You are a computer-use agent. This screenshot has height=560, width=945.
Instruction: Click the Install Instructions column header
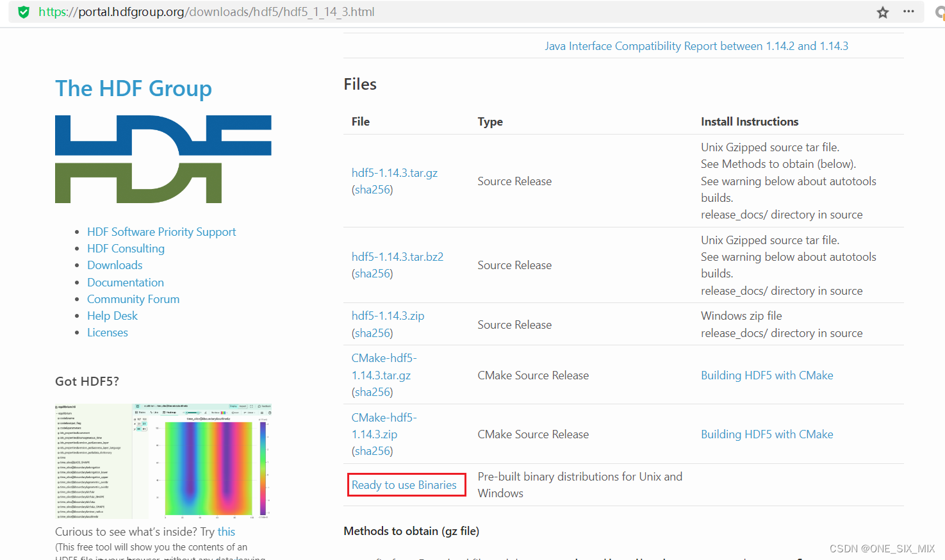750,122
